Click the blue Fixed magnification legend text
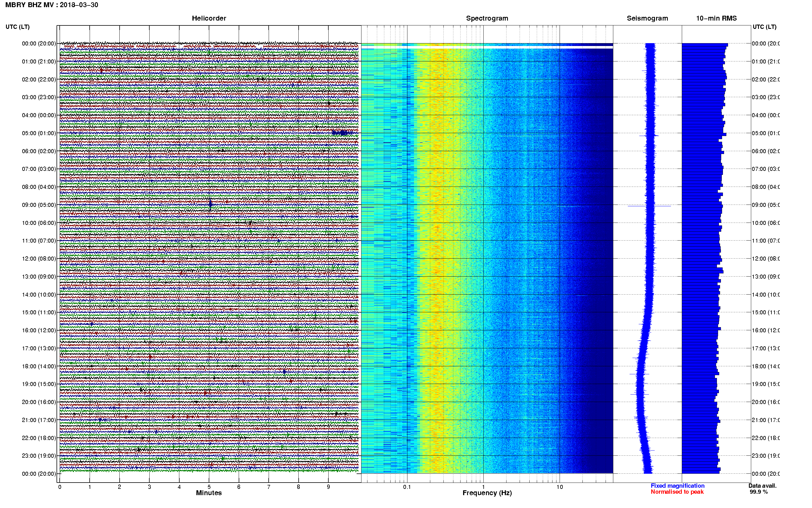 click(x=678, y=486)
